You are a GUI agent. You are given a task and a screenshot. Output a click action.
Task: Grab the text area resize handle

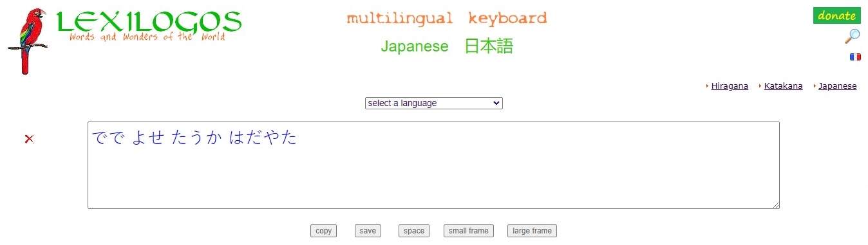pos(775,204)
